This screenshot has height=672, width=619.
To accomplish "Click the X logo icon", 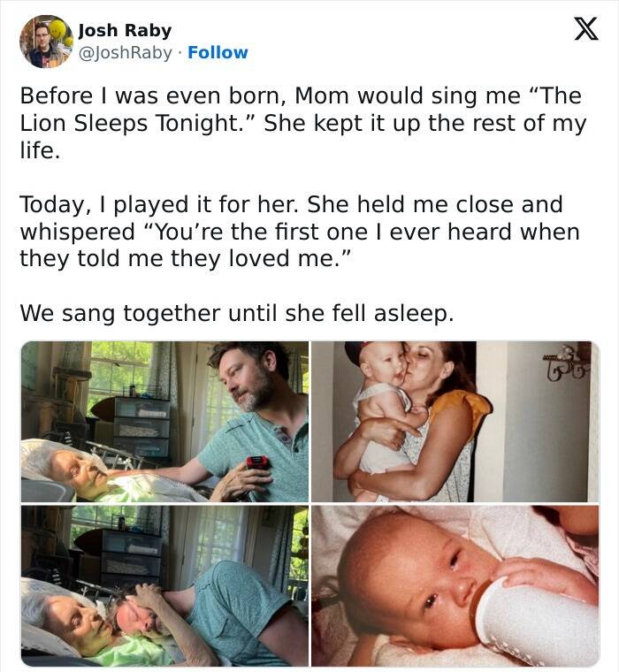I will tap(580, 30).
